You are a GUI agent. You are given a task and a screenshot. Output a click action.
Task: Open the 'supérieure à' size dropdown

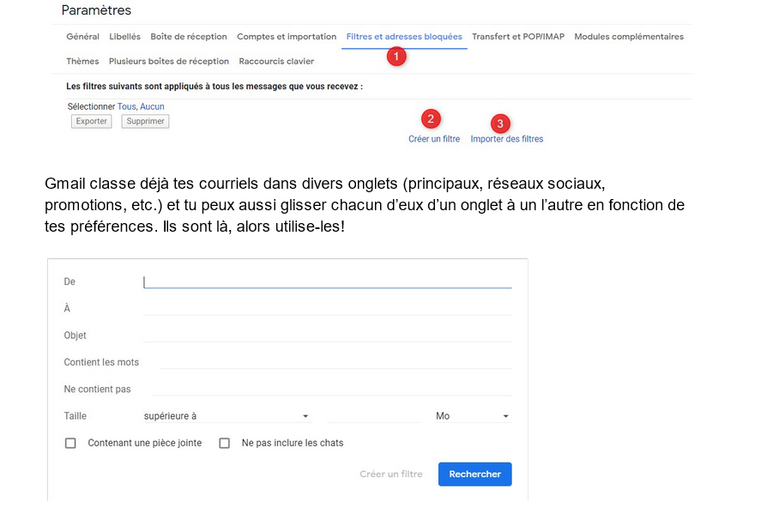click(x=226, y=416)
